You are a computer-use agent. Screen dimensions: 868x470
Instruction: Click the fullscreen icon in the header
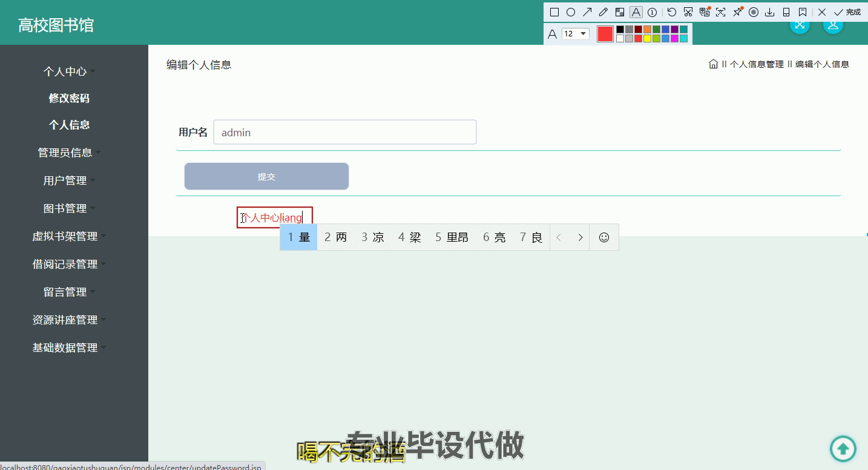point(800,24)
